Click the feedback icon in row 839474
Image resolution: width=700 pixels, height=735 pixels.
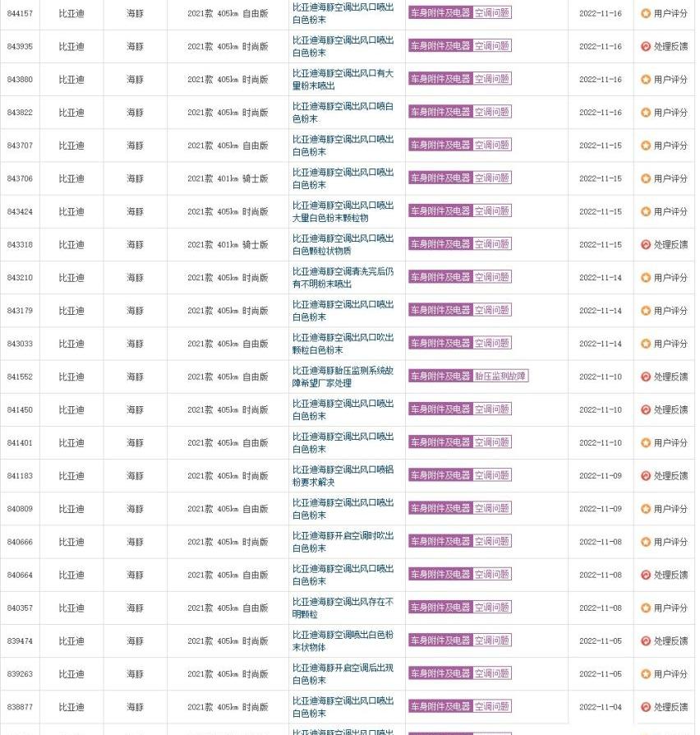pyautogui.click(x=646, y=641)
